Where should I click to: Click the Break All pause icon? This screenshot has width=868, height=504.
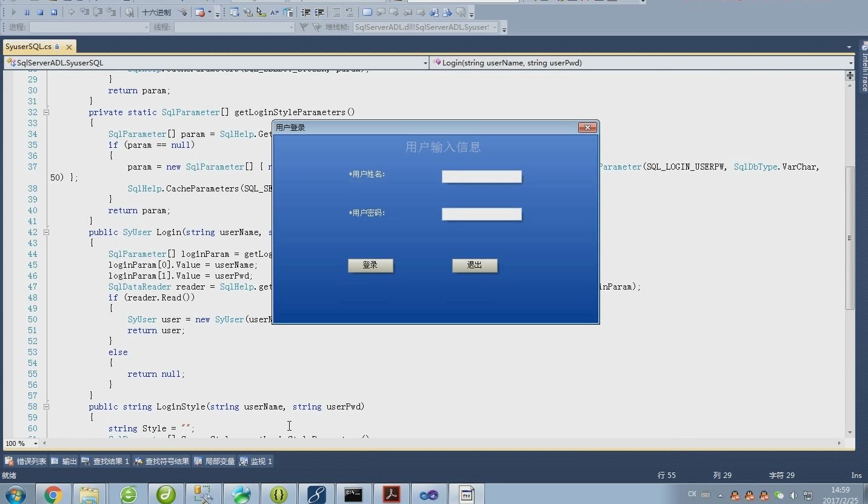click(x=27, y=12)
